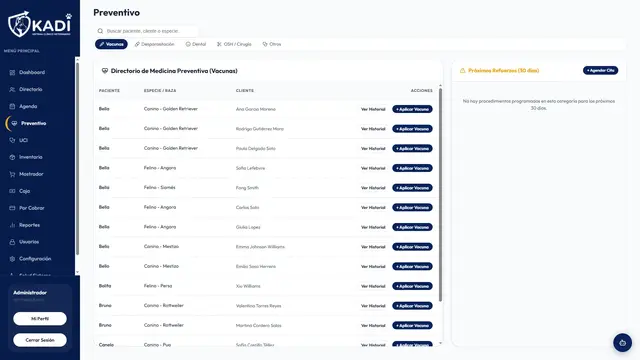This screenshot has height=360, width=640.
Task: View historial for Giulia Lopez's Bella
Action: pos(373,227)
